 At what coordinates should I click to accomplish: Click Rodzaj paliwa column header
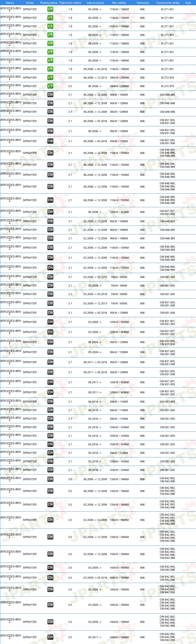point(49,3)
